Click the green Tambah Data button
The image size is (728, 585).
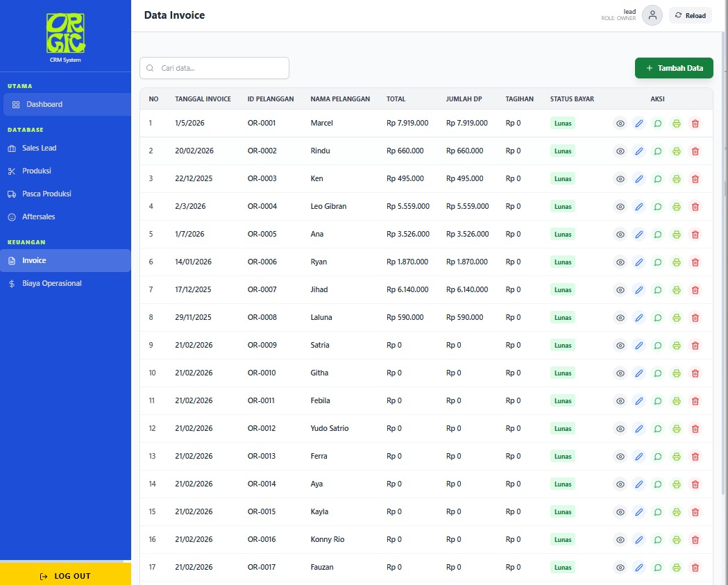coord(673,68)
